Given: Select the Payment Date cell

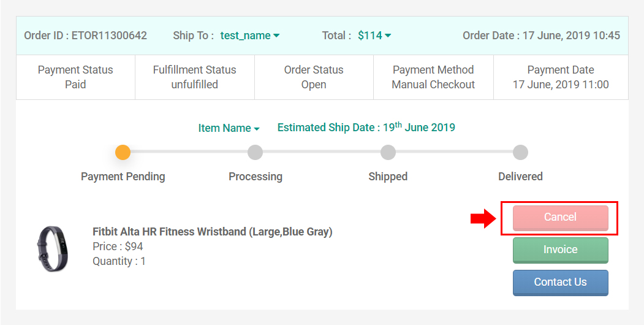Looking at the screenshot, I should point(561,77).
